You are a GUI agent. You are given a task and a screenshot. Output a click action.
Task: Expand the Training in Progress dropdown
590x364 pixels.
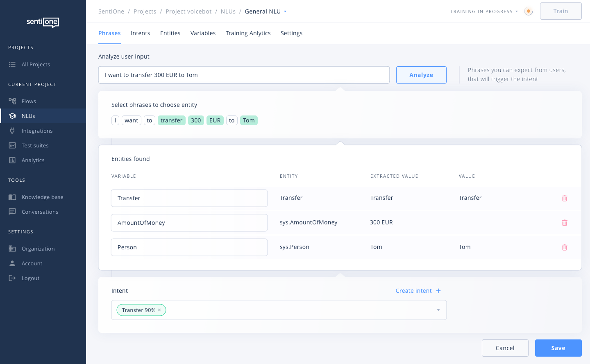pos(517,11)
